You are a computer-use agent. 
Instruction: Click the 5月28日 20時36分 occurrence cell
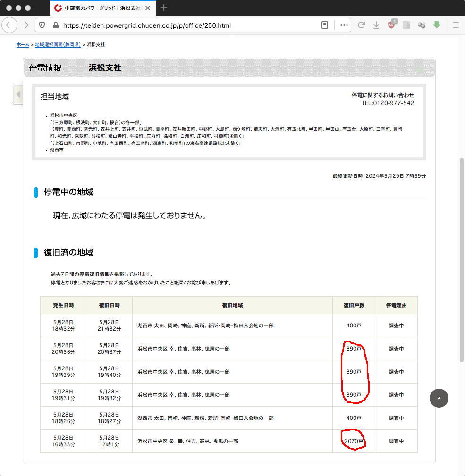point(63,349)
